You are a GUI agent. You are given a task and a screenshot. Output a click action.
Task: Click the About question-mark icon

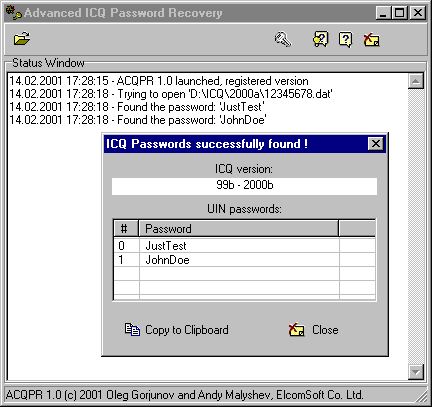346,40
